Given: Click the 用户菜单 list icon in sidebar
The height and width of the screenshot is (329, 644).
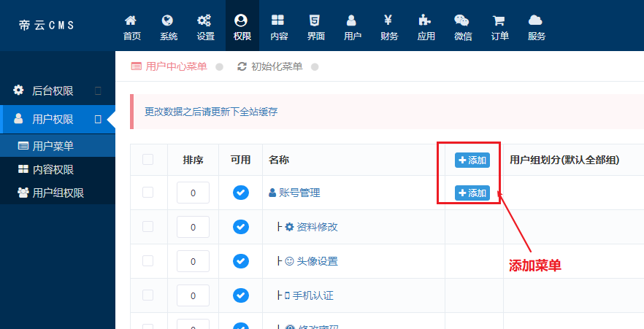Looking at the screenshot, I should point(23,146).
